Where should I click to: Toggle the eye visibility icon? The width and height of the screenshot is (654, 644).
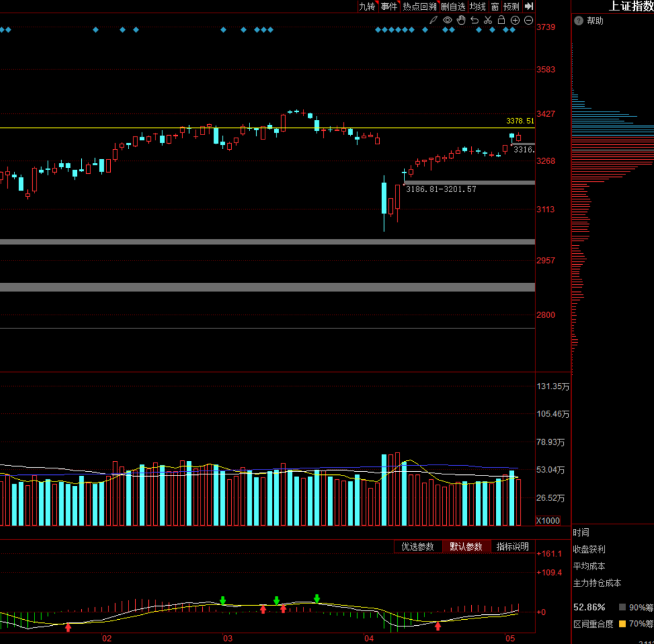[x=448, y=21]
